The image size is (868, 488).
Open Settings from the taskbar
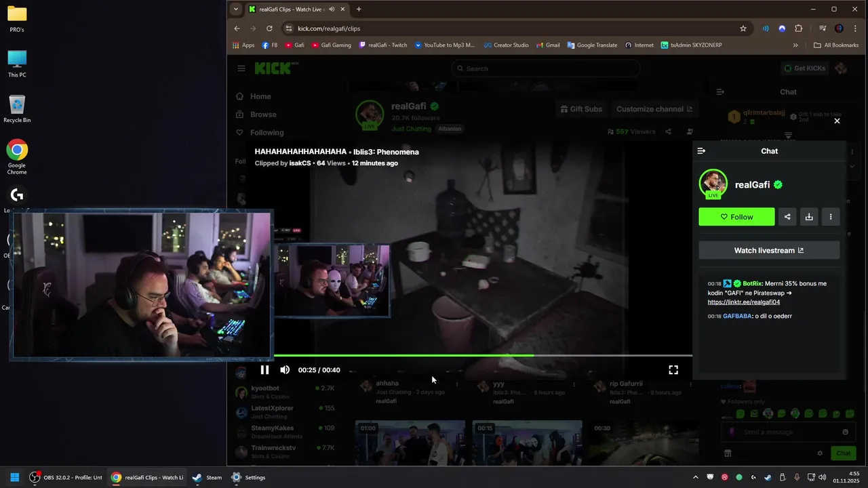click(248, 477)
